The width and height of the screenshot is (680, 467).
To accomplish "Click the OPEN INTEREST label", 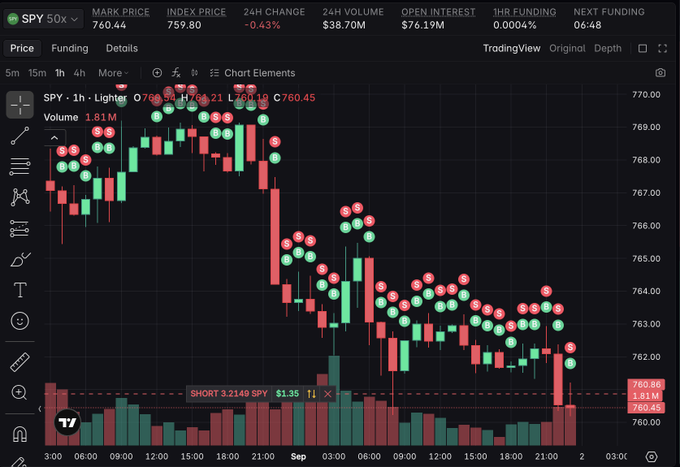I will 438,12.
